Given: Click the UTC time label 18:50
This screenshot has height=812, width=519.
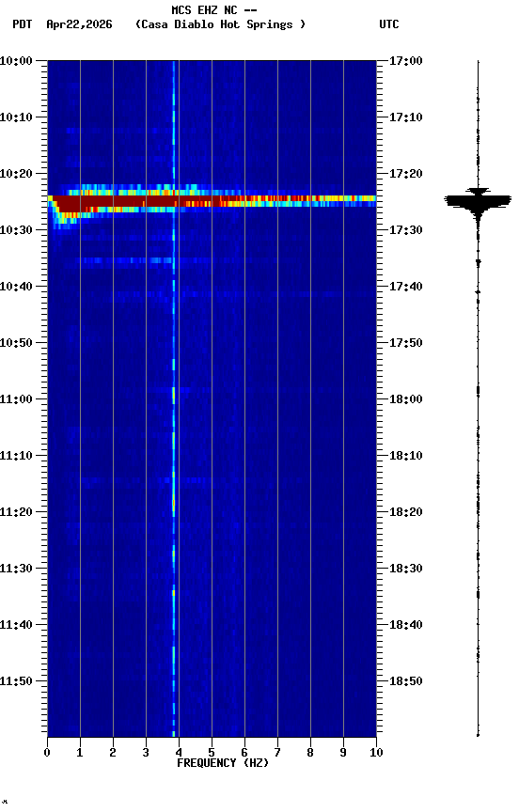Looking at the screenshot, I should (406, 682).
